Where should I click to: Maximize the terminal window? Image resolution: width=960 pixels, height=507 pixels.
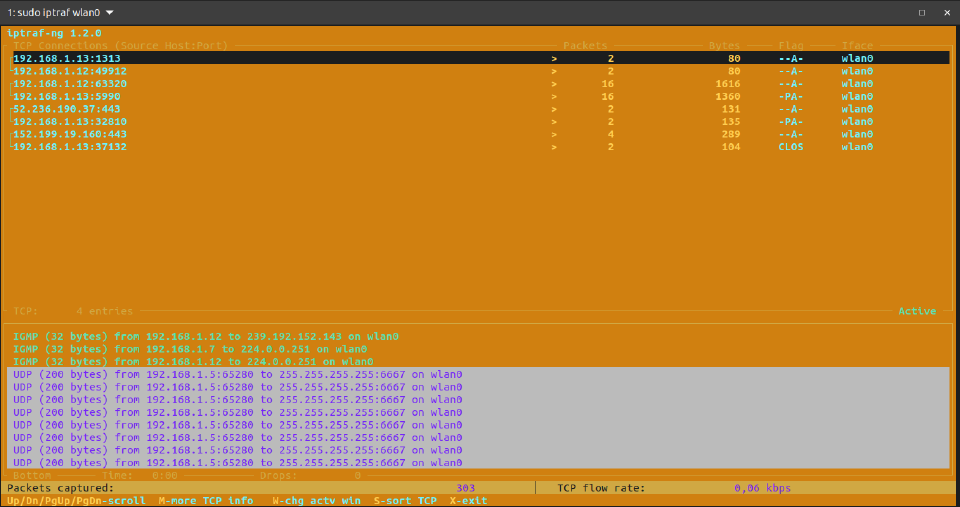(x=921, y=12)
